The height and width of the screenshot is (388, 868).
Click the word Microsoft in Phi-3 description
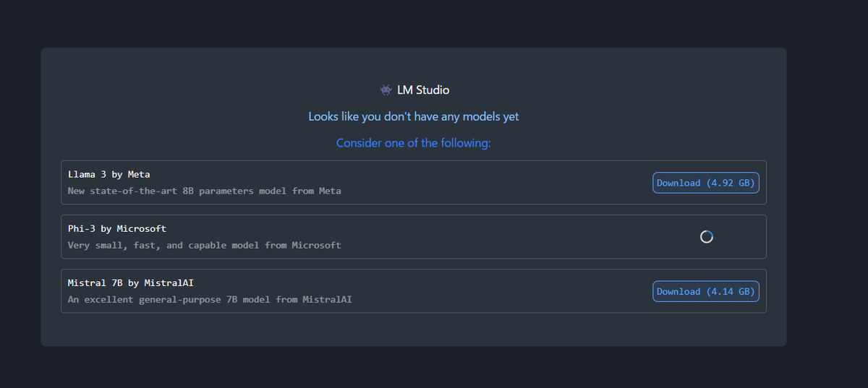pos(316,246)
